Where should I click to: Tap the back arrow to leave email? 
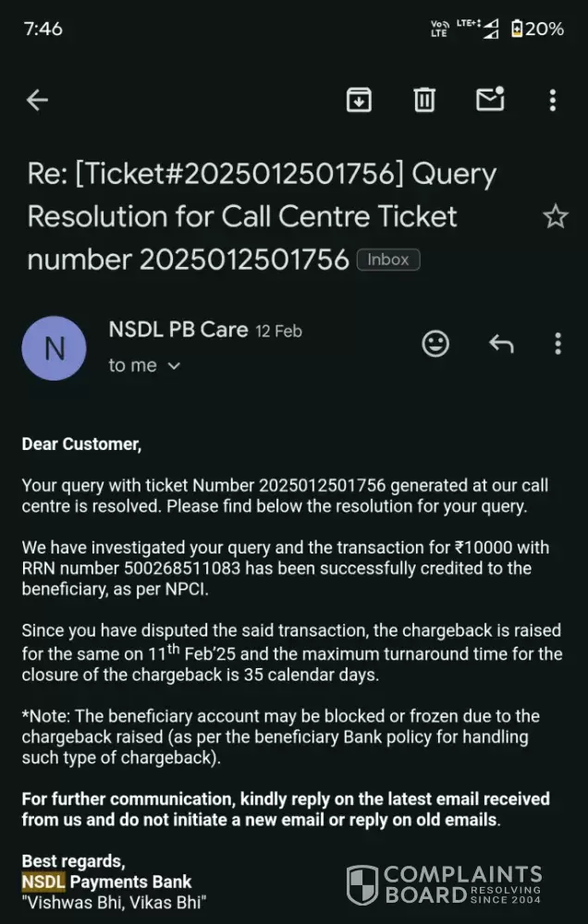(37, 100)
